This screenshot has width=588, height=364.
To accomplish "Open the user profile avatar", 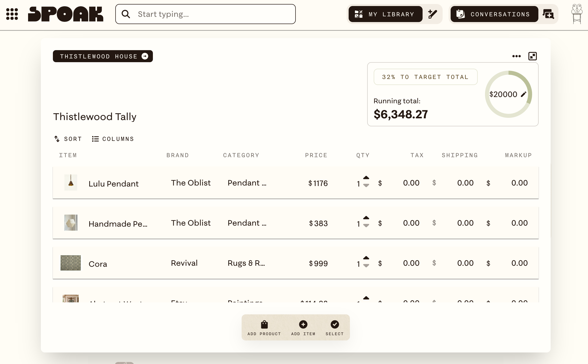I will click(577, 14).
